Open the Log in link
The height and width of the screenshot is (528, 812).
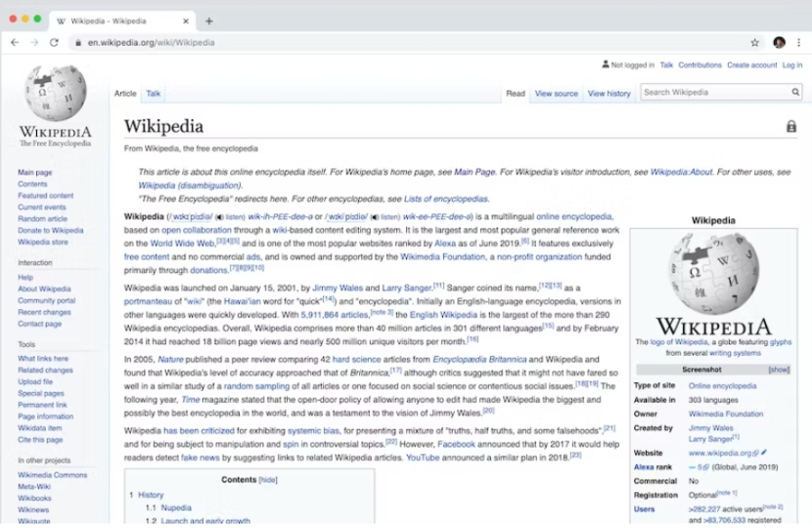click(791, 66)
